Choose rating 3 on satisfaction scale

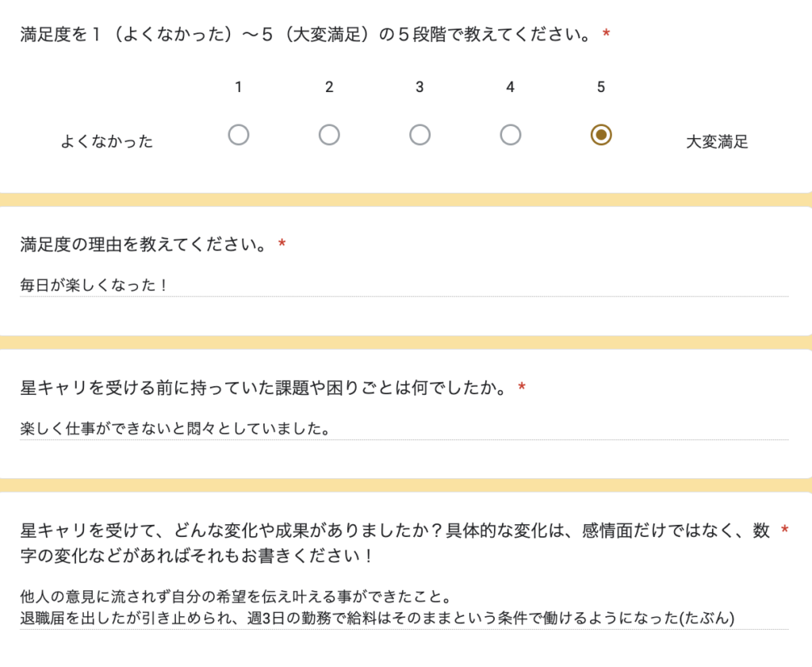[x=419, y=135]
